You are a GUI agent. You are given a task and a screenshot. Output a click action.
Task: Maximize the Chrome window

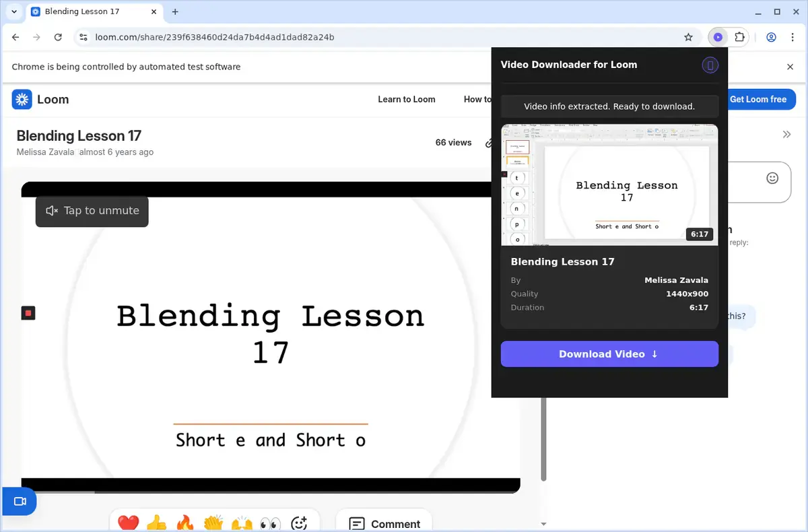(x=777, y=11)
